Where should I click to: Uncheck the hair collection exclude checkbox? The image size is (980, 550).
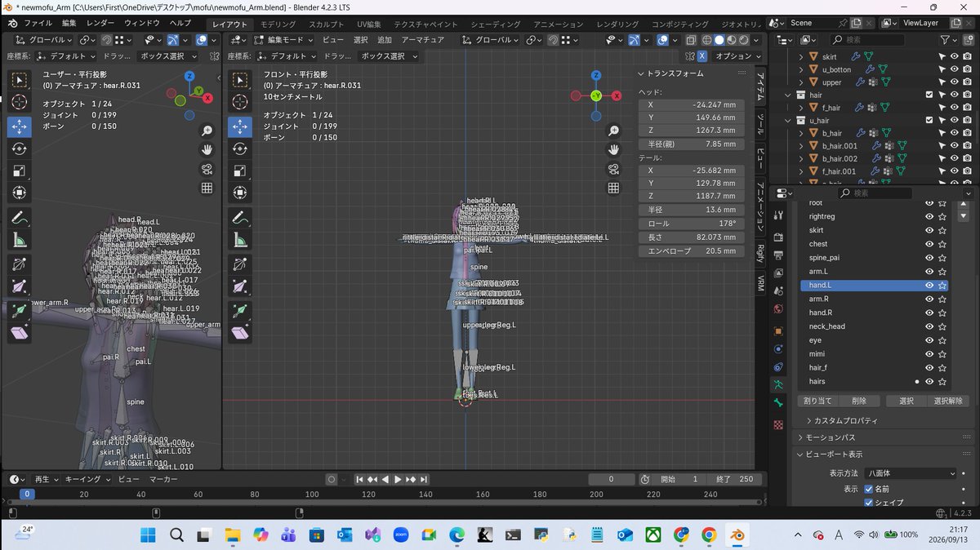click(929, 95)
